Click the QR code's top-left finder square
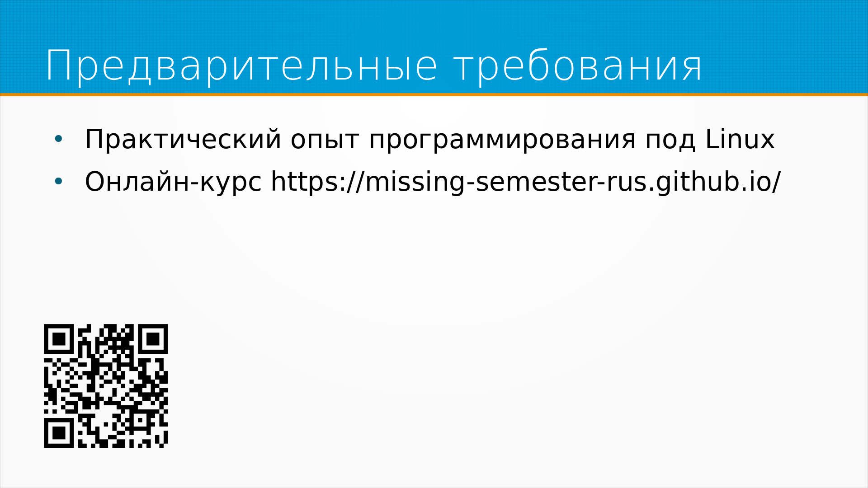 click(x=59, y=339)
